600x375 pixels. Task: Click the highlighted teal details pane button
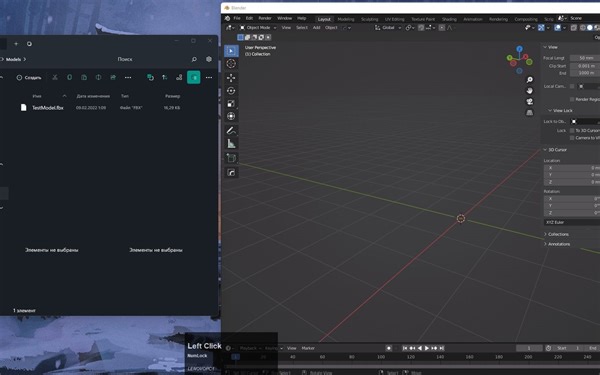pyautogui.click(x=194, y=77)
